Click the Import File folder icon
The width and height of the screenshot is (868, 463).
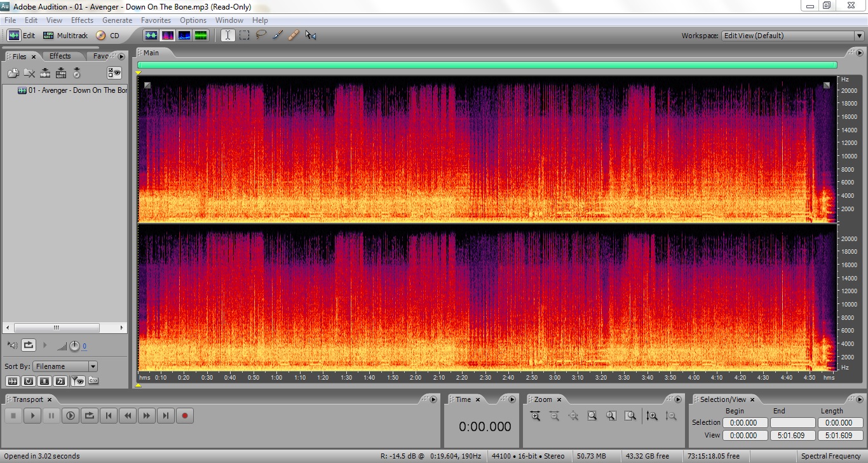tap(13, 73)
